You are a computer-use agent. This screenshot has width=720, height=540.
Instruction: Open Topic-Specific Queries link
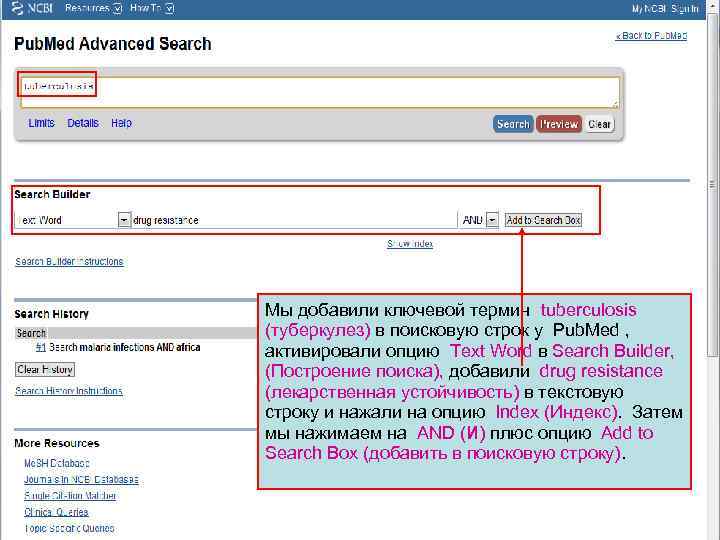[x=69, y=529]
